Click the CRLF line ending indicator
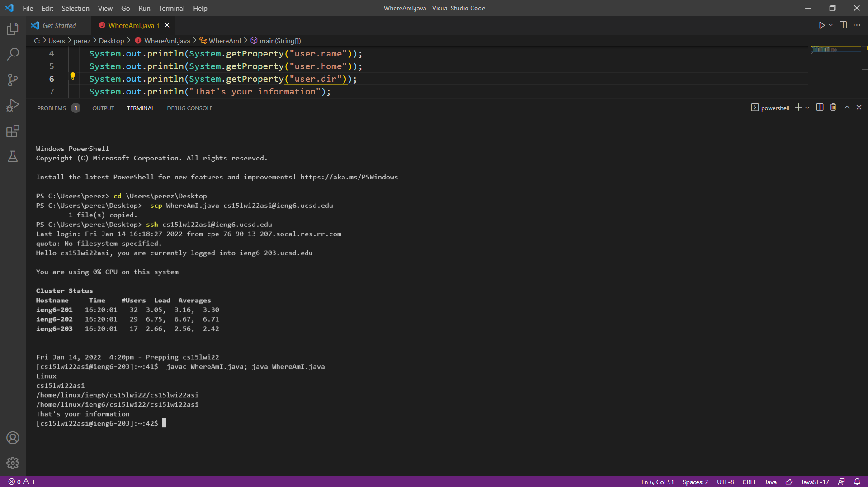Viewport: 868px width, 487px height. (x=749, y=482)
